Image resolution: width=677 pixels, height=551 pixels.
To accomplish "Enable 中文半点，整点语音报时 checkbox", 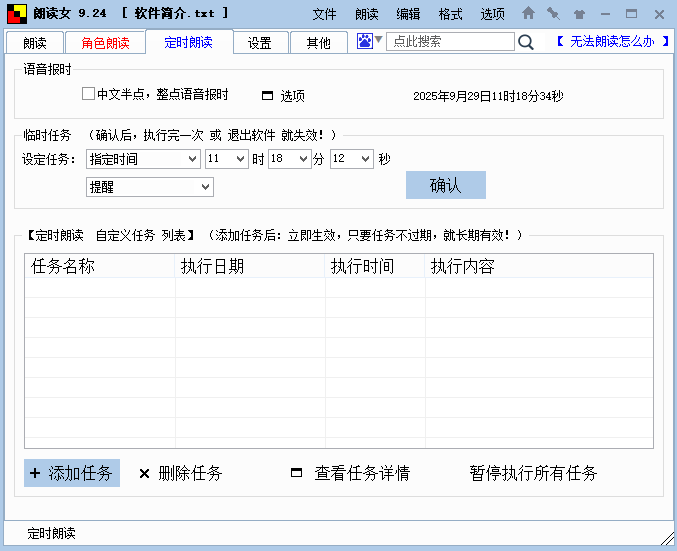I will pyautogui.click(x=89, y=94).
